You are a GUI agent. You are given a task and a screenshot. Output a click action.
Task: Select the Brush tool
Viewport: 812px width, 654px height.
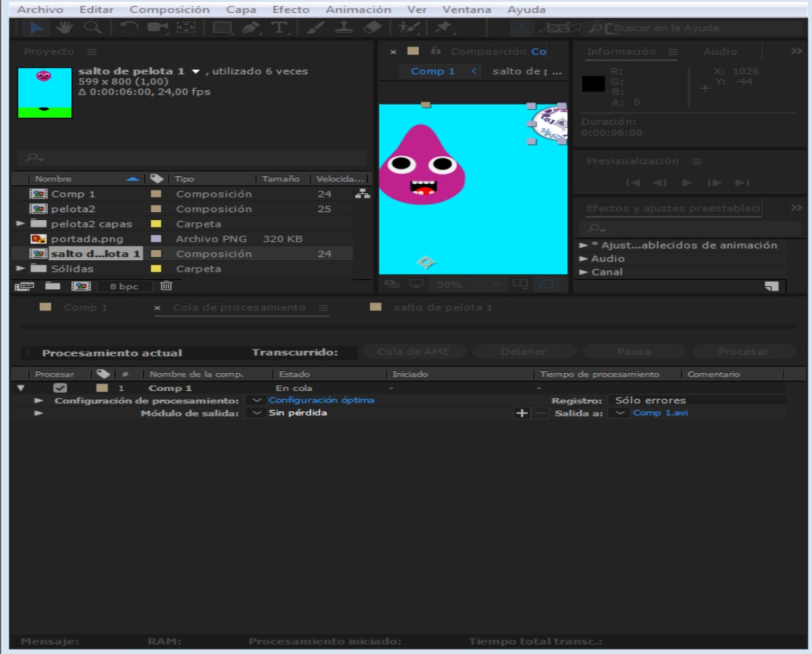click(x=315, y=28)
